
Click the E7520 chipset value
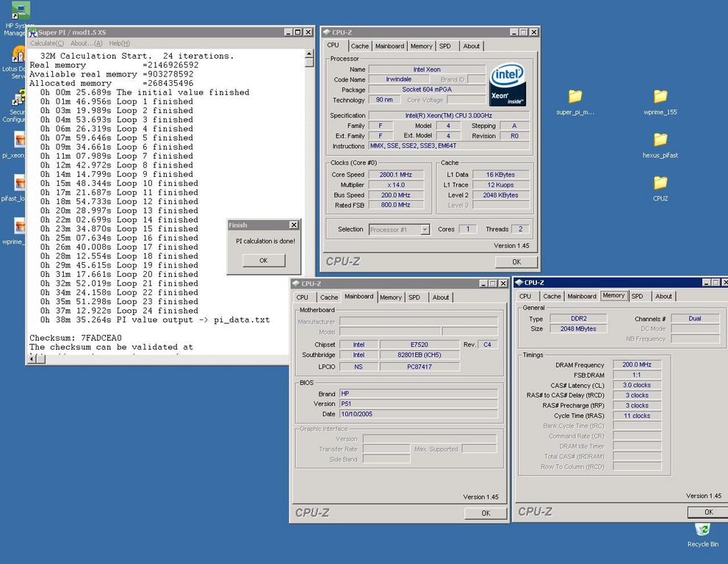coord(419,344)
